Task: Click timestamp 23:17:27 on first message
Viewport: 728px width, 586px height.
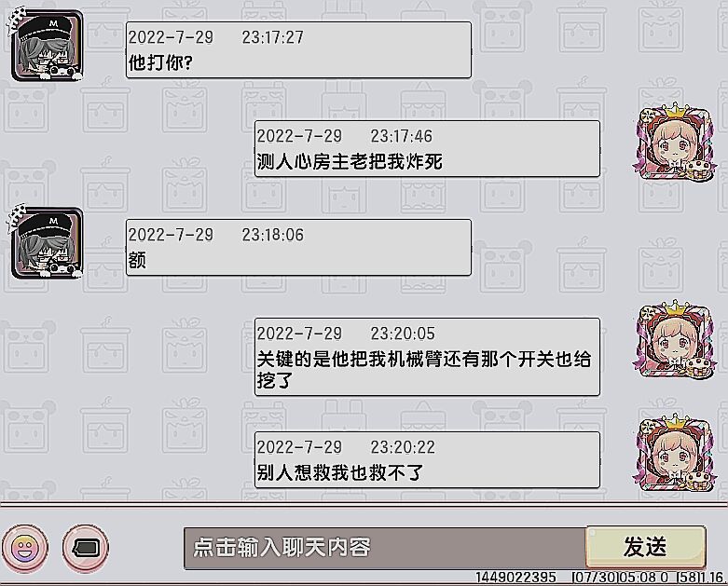Action: [x=272, y=37]
